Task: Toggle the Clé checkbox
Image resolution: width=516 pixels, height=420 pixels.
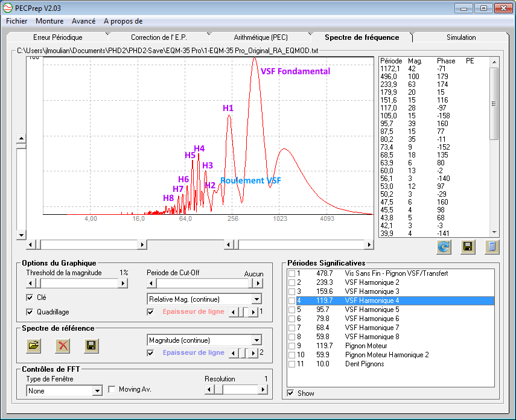Action: 30,297
